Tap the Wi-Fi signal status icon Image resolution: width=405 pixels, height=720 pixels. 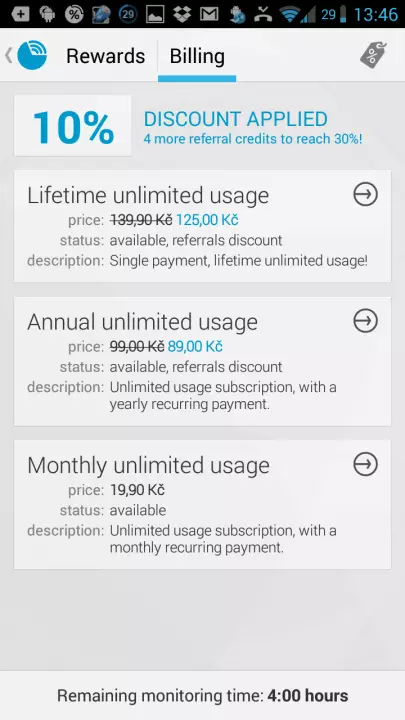pos(290,14)
